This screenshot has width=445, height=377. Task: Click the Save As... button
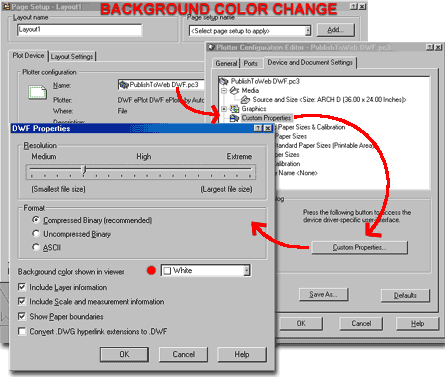(323, 294)
